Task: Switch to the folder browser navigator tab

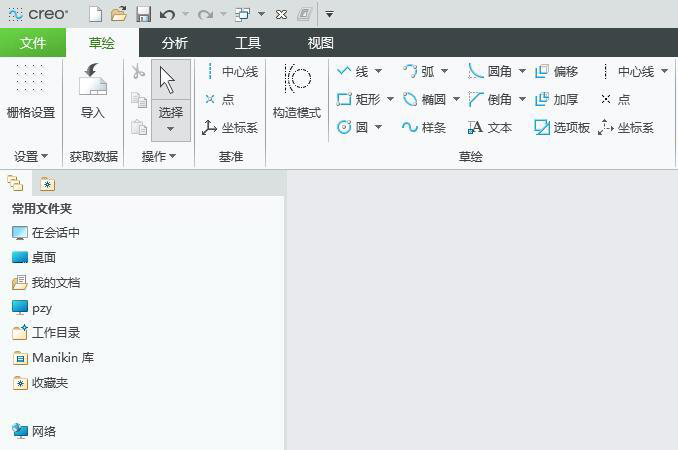Action: coord(16,184)
